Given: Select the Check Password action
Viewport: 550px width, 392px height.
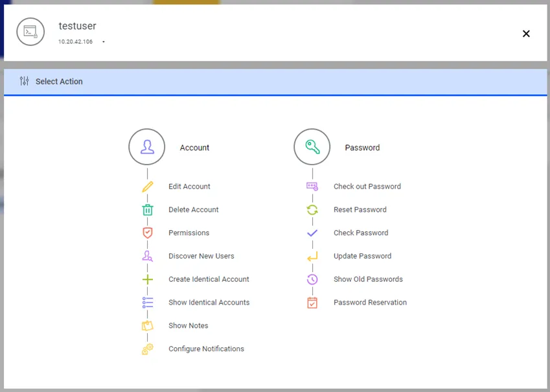Looking at the screenshot, I should pos(361,233).
